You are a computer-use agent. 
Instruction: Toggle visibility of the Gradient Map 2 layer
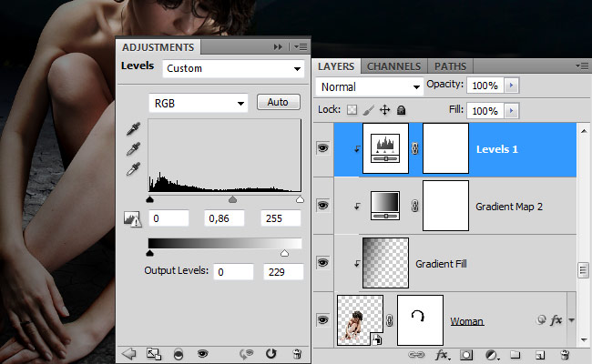322,205
